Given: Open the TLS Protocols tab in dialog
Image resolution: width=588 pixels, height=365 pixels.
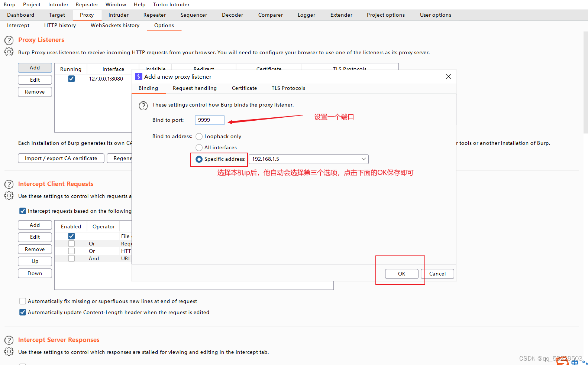Looking at the screenshot, I should tap(288, 88).
